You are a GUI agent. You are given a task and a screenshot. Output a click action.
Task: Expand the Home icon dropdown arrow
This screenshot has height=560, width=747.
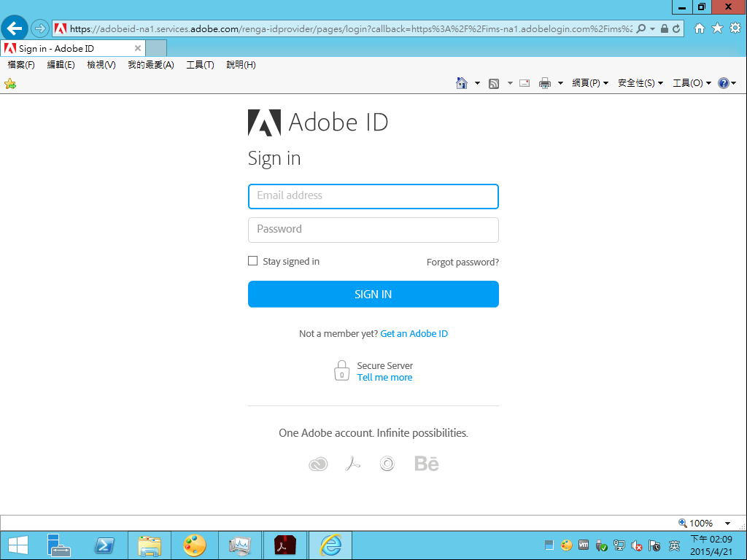(x=477, y=83)
